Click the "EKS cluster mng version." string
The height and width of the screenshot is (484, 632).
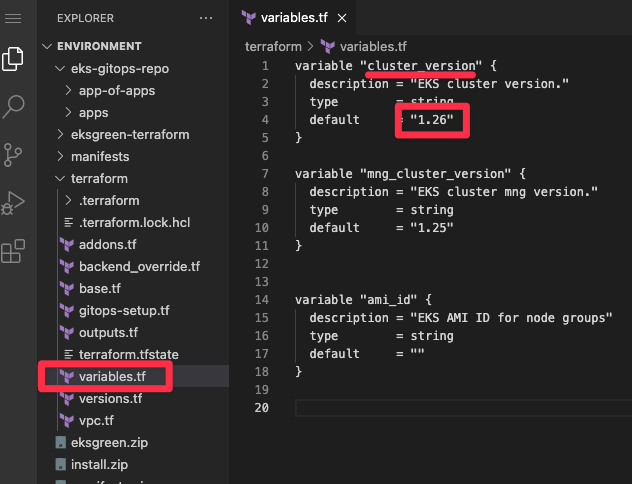(x=504, y=192)
